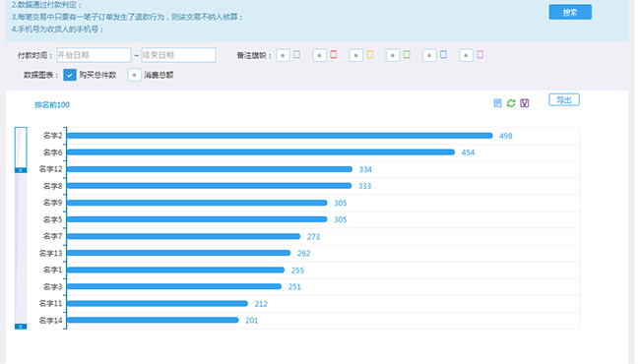Click the 备注旗帜 label
The image size is (640, 364).
pos(254,55)
